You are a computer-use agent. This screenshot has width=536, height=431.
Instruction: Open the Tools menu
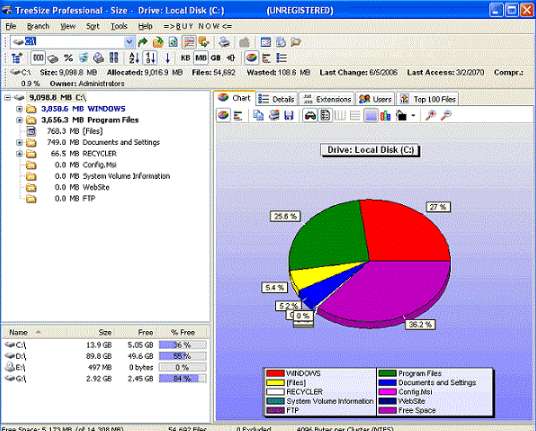pos(119,26)
